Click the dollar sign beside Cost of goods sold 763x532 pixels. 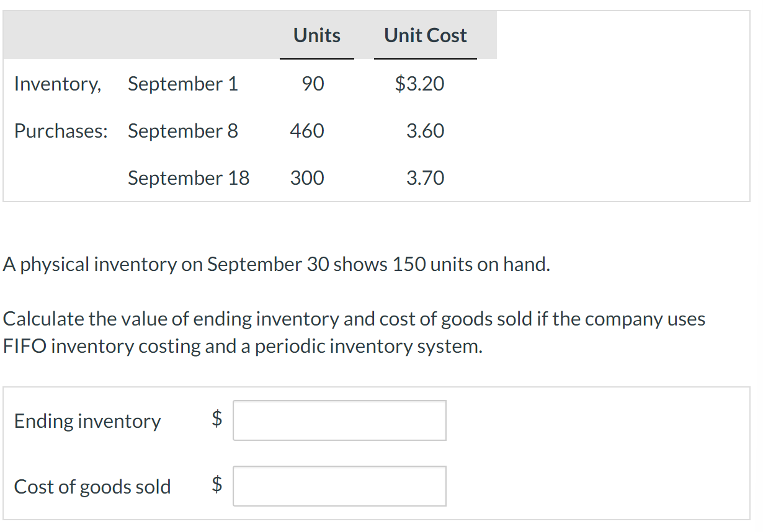216,486
